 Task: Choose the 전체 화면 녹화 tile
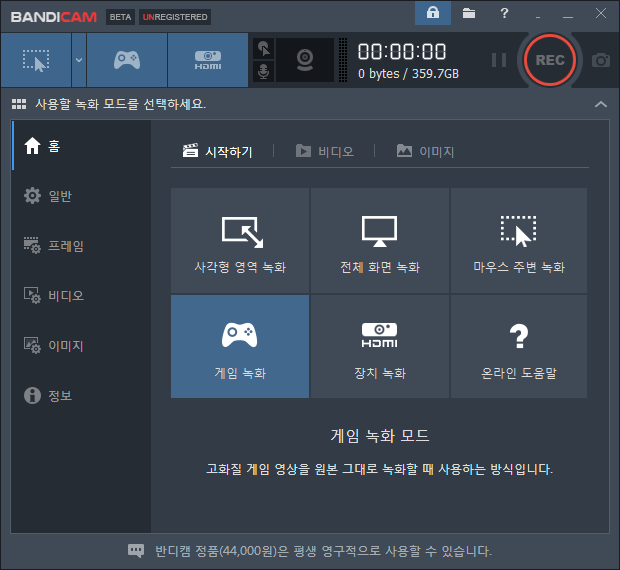[x=380, y=240]
